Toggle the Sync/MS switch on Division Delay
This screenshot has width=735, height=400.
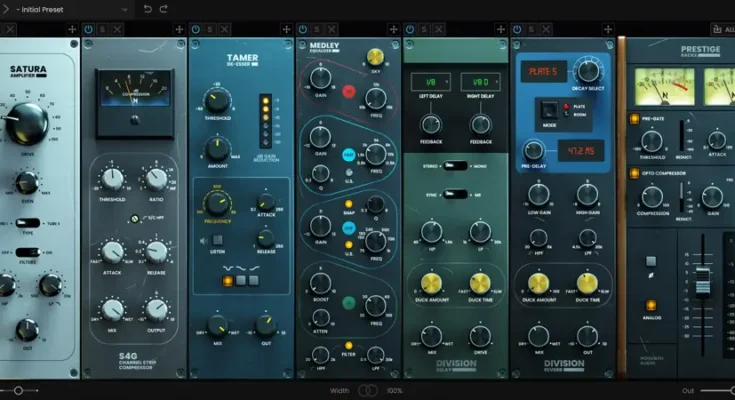click(455, 195)
